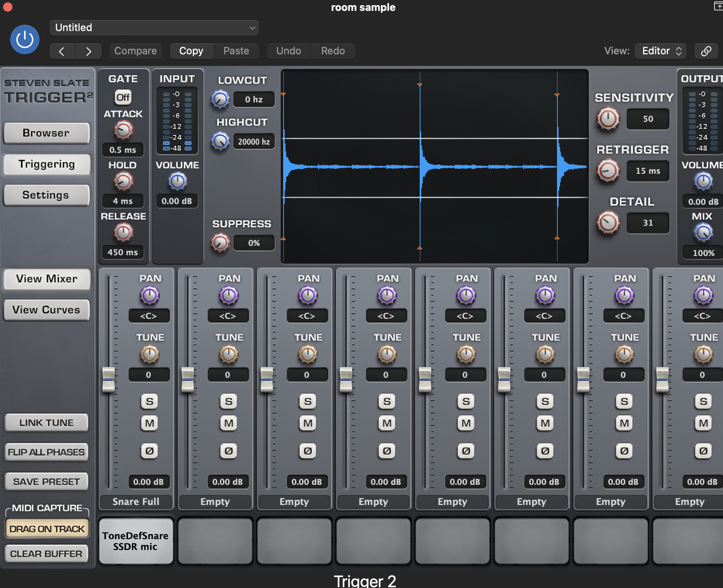Open the Untitled preset dropdown
Viewport: 723px width, 588px height.
click(154, 28)
